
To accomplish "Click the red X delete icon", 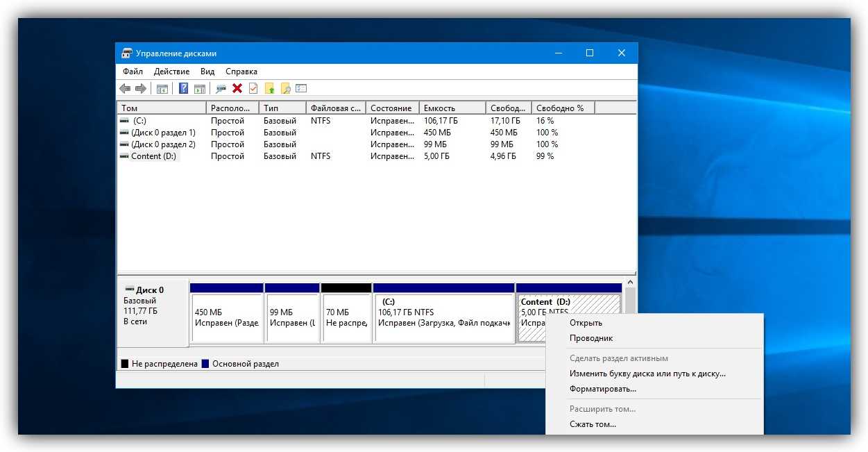I will [237, 88].
